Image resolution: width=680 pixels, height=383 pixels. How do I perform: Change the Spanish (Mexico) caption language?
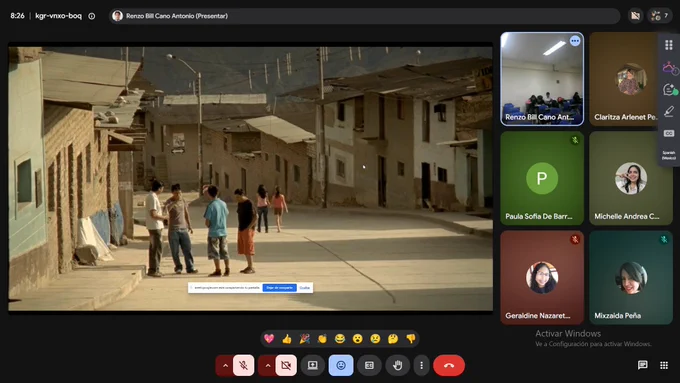tap(669, 155)
